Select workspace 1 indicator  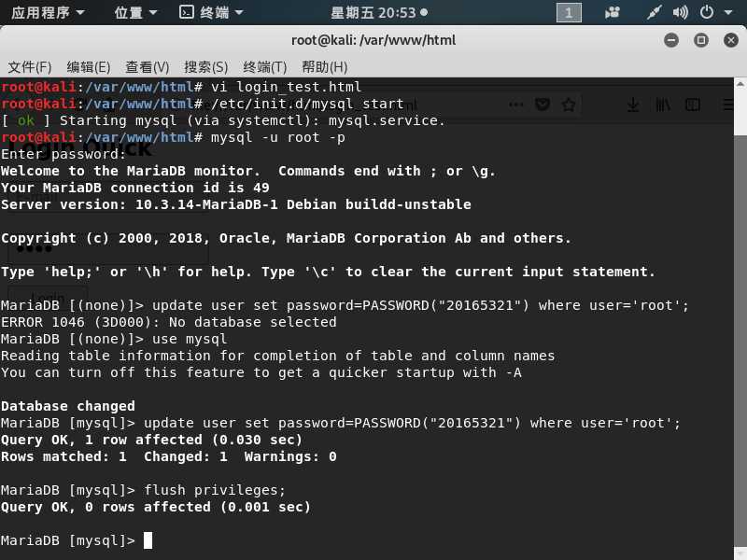(569, 12)
